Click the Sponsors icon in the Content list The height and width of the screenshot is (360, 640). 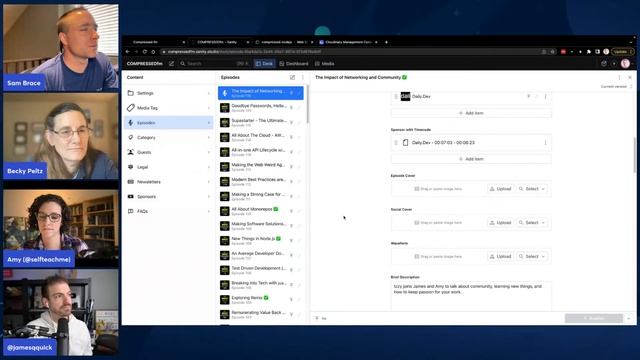click(131, 196)
